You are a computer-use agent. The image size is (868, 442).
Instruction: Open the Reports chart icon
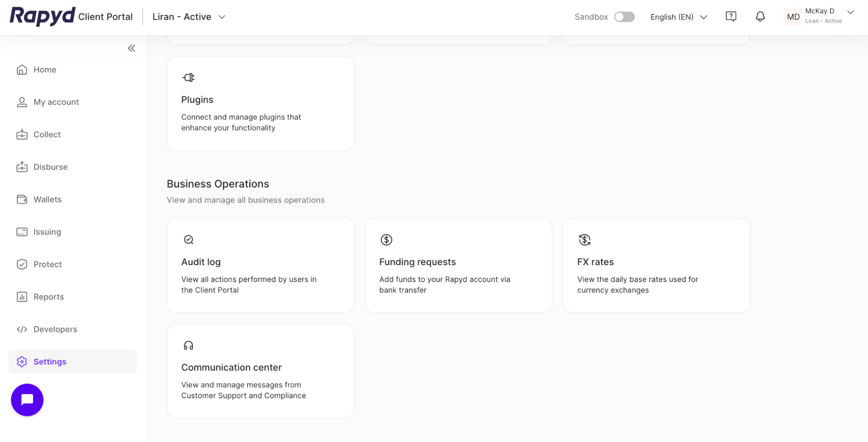(22, 296)
